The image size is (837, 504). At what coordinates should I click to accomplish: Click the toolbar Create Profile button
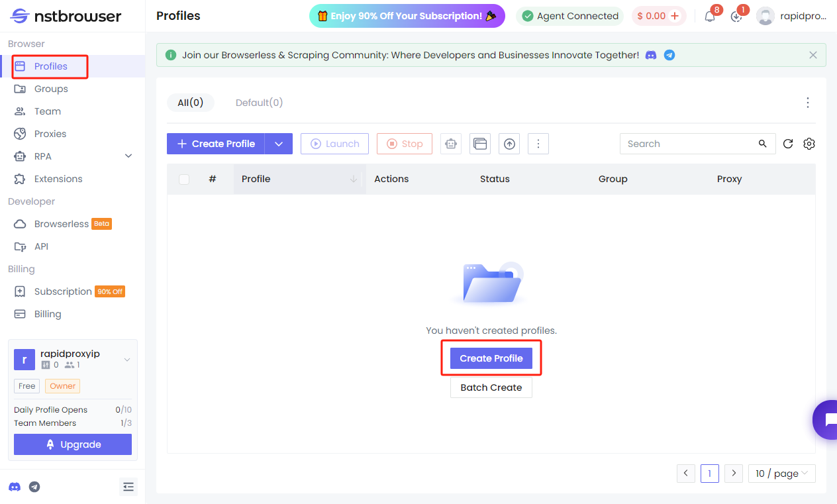[216, 144]
